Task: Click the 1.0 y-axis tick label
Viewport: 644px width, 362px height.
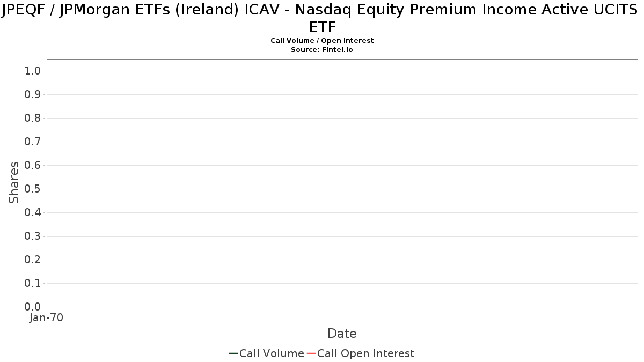Action: click(33, 71)
